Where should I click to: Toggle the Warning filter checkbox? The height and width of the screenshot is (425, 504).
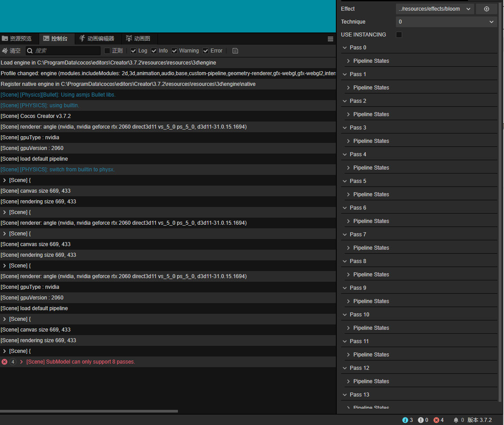click(x=174, y=51)
